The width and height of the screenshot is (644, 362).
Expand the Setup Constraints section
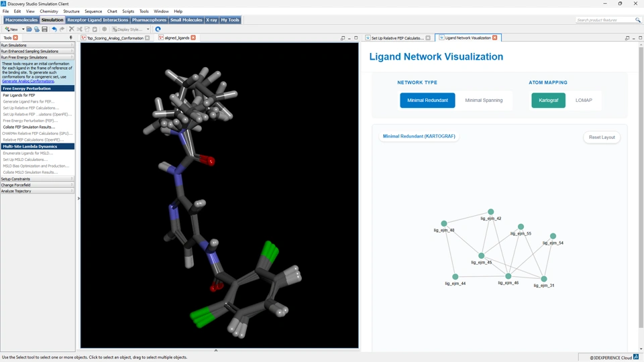[x=37, y=179]
